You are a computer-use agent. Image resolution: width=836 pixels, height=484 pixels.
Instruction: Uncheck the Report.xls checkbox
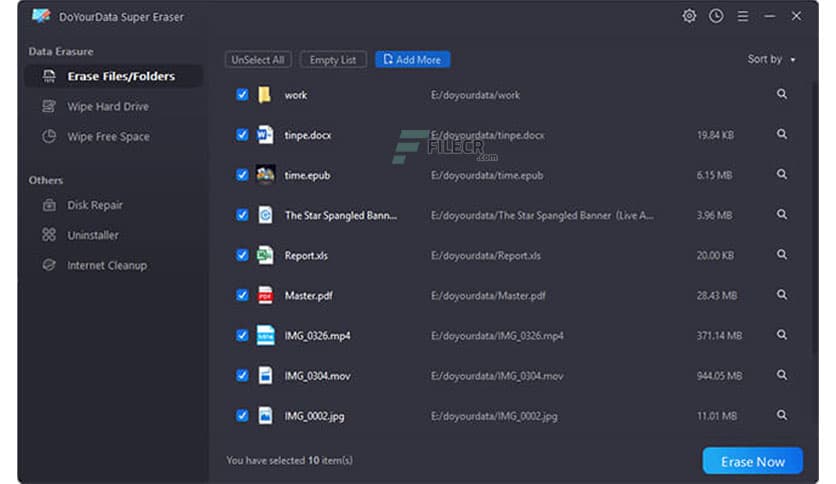pyautogui.click(x=242, y=255)
